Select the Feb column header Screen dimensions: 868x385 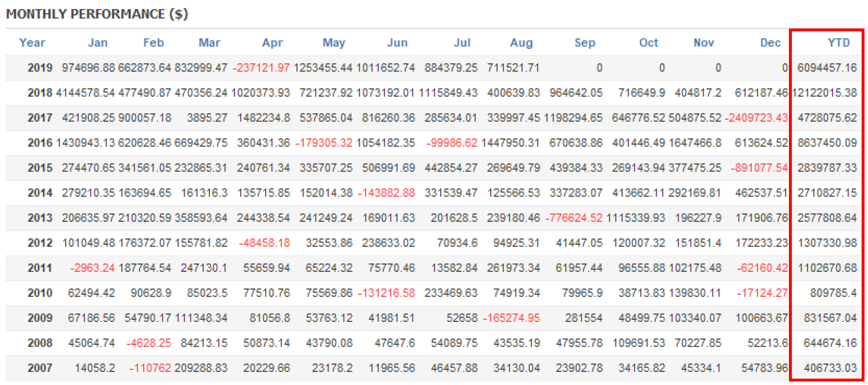[153, 42]
